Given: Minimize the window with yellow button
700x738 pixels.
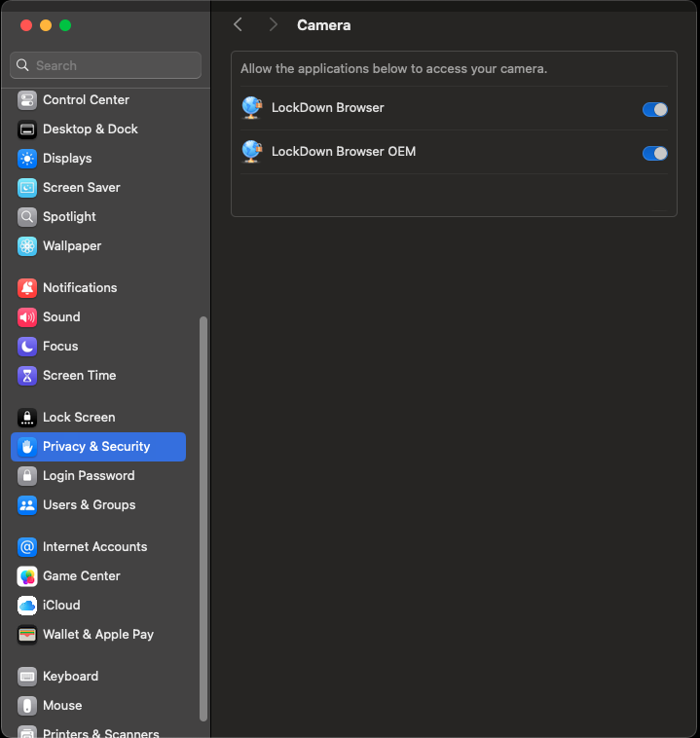Looking at the screenshot, I should (46, 25).
